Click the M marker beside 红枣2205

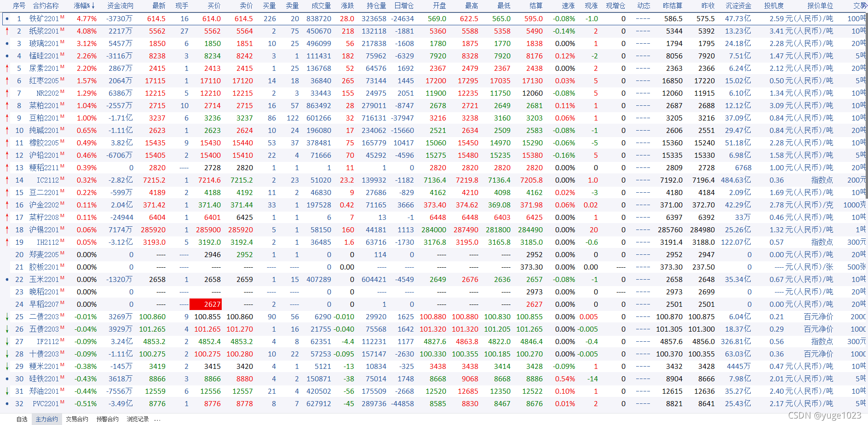click(x=62, y=79)
